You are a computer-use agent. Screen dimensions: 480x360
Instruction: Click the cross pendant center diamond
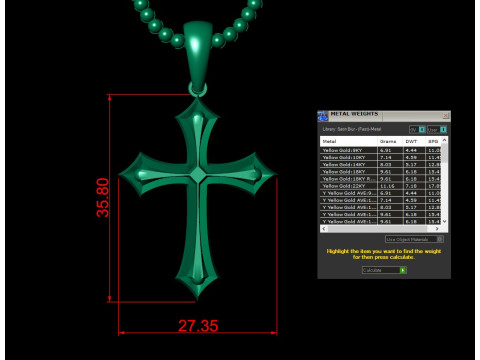[198, 175]
